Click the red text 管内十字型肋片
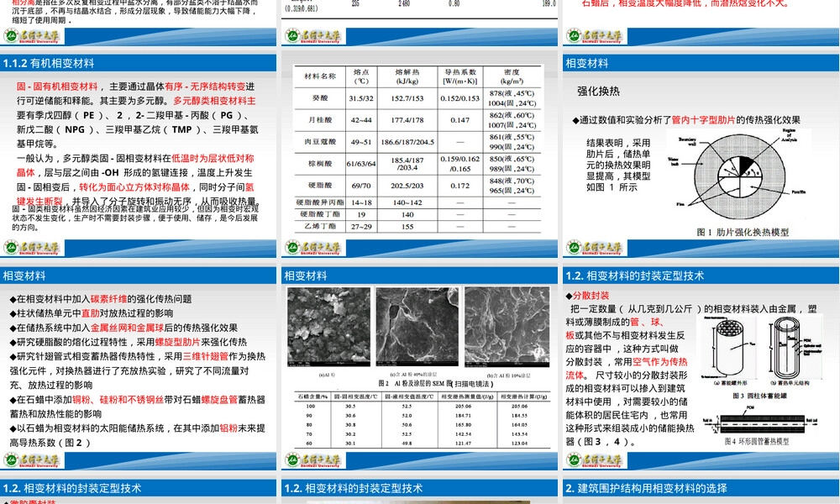This screenshot has height=504, width=840. (703, 120)
